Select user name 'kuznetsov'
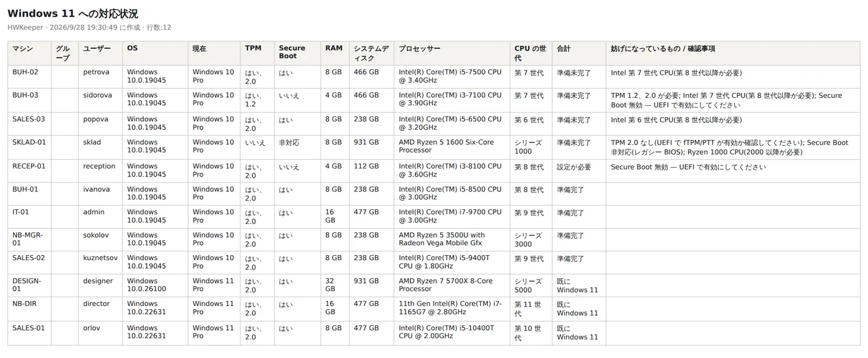This screenshot has height=358, width=868. (100, 258)
